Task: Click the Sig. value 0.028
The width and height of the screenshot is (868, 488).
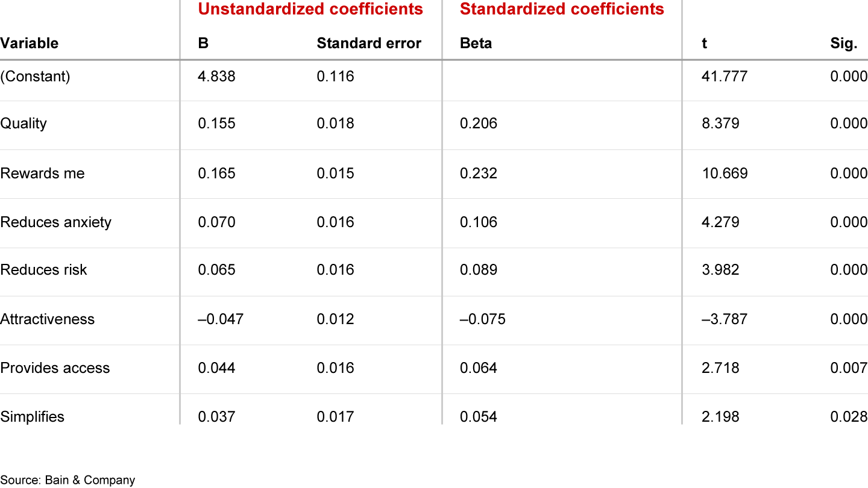Action: pos(849,417)
